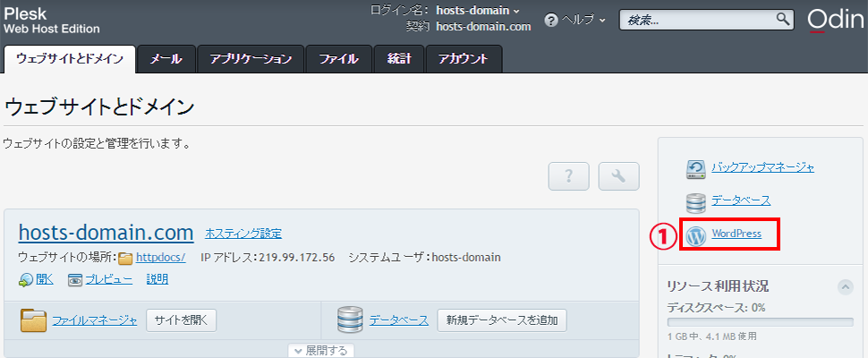Click the プレビュー link

click(x=109, y=280)
